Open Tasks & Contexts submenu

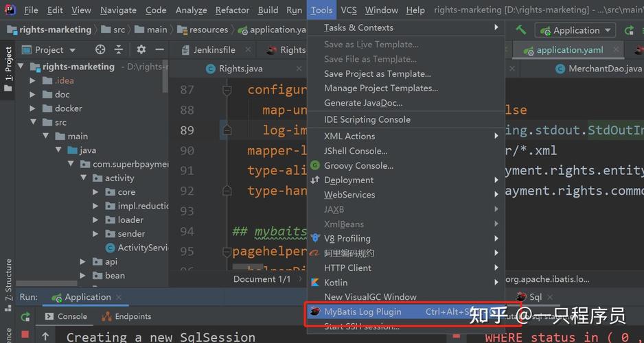(406, 28)
